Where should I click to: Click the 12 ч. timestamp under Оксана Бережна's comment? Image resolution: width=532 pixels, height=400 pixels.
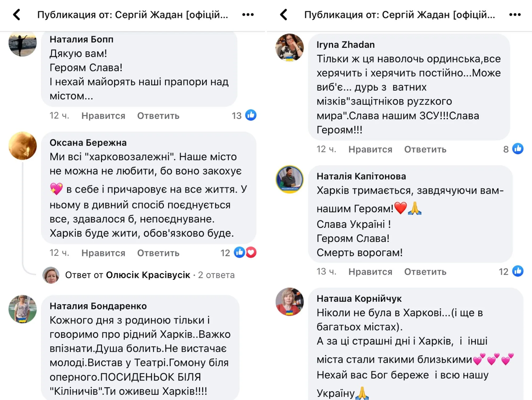pos(59,252)
